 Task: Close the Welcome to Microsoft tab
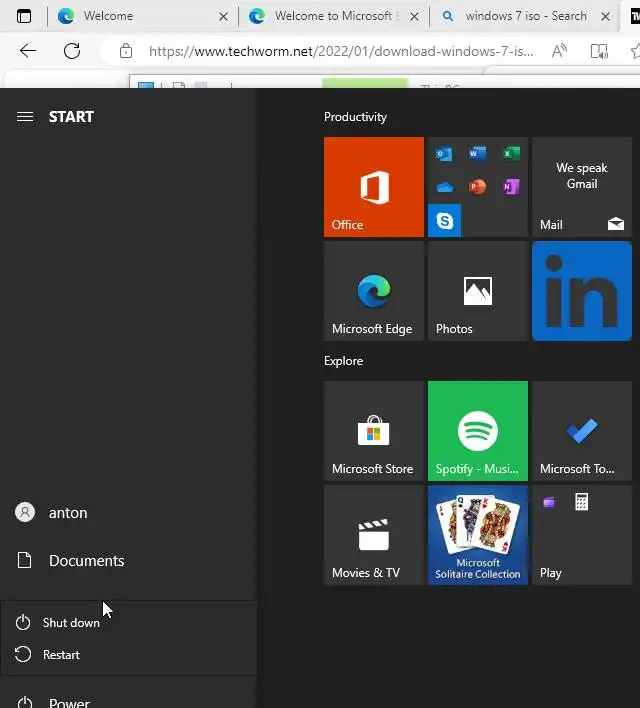[414, 17]
